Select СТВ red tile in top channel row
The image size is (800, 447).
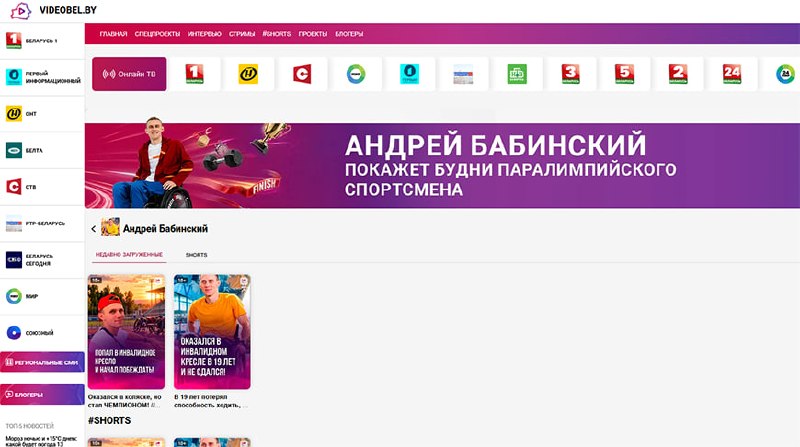(x=302, y=74)
